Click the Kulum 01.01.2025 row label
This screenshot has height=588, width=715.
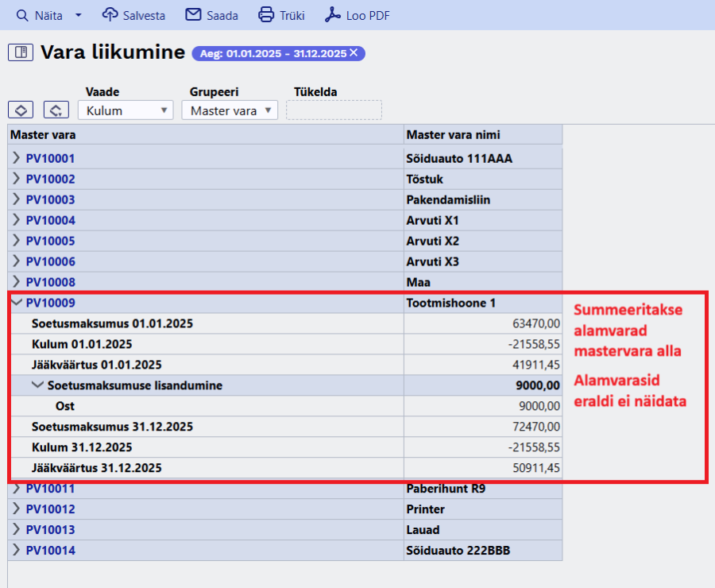[x=82, y=344]
